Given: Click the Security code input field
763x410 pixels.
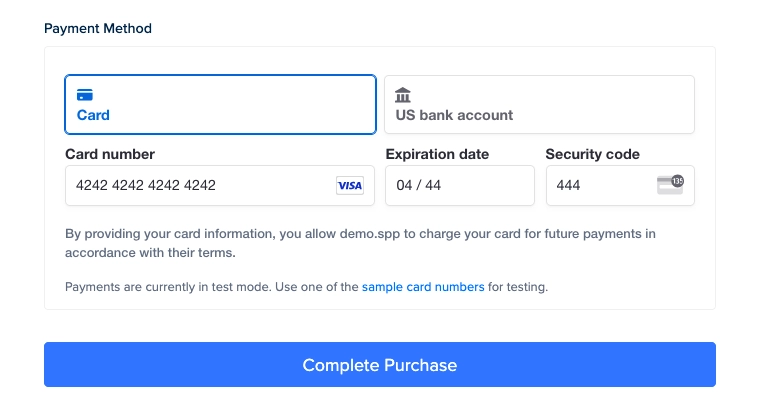Looking at the screenshot, I should (620, 185).
